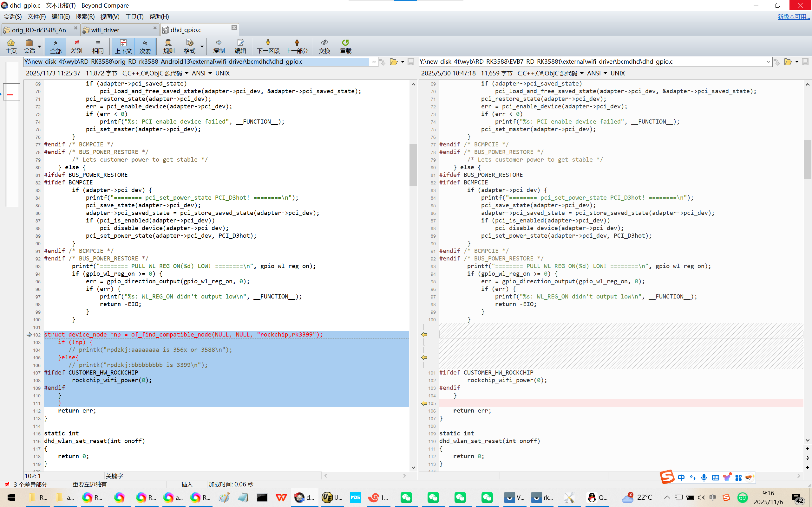The image size is (812, 507).
Task: Click the Home (主页) toolbar icon
Action: click(11, 46)
